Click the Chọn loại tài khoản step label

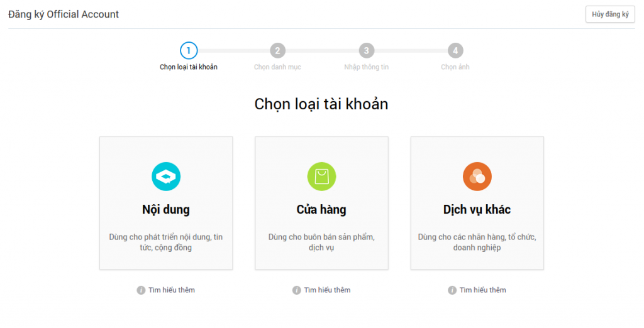point(189,67)
